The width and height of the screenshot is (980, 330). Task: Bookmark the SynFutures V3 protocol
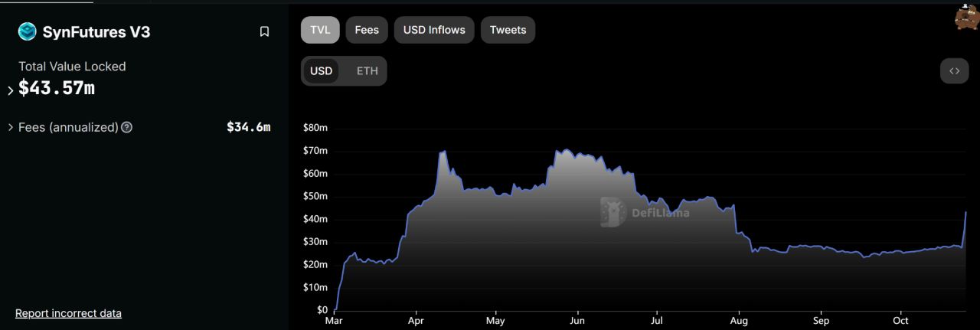(264, 31)
